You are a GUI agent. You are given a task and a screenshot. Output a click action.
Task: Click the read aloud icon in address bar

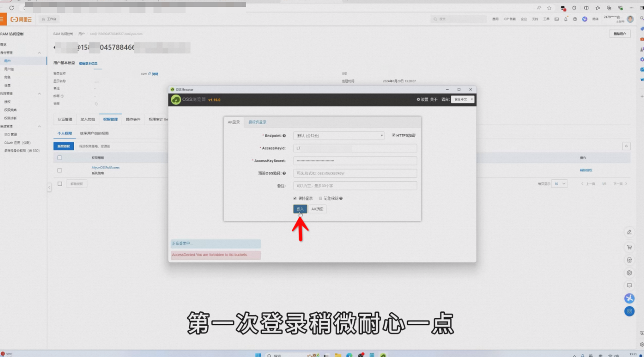point(539,8)
